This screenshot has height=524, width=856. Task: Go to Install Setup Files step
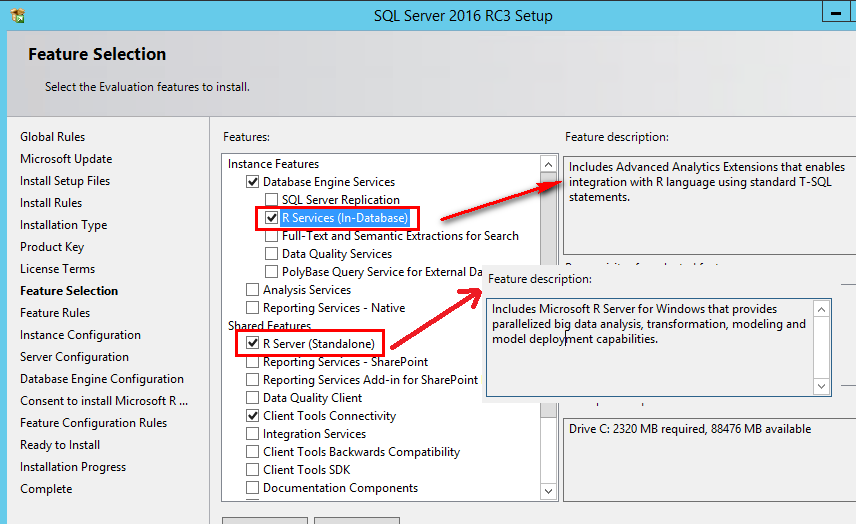65,181
